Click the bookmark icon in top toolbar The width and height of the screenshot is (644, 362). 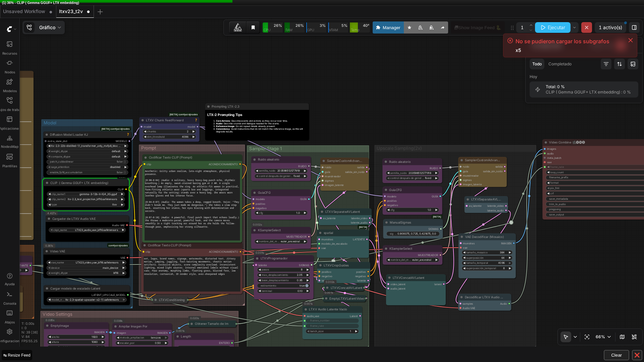pyautogui.click(x=253, y=27)
